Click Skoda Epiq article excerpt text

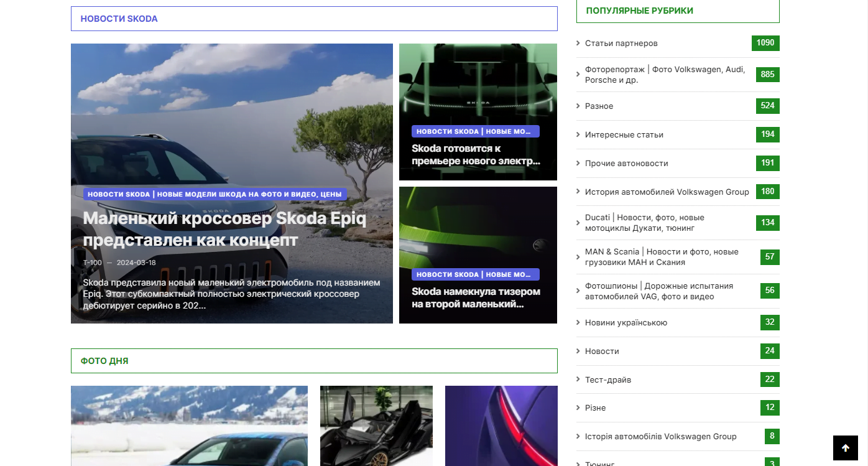pos(231,294)
